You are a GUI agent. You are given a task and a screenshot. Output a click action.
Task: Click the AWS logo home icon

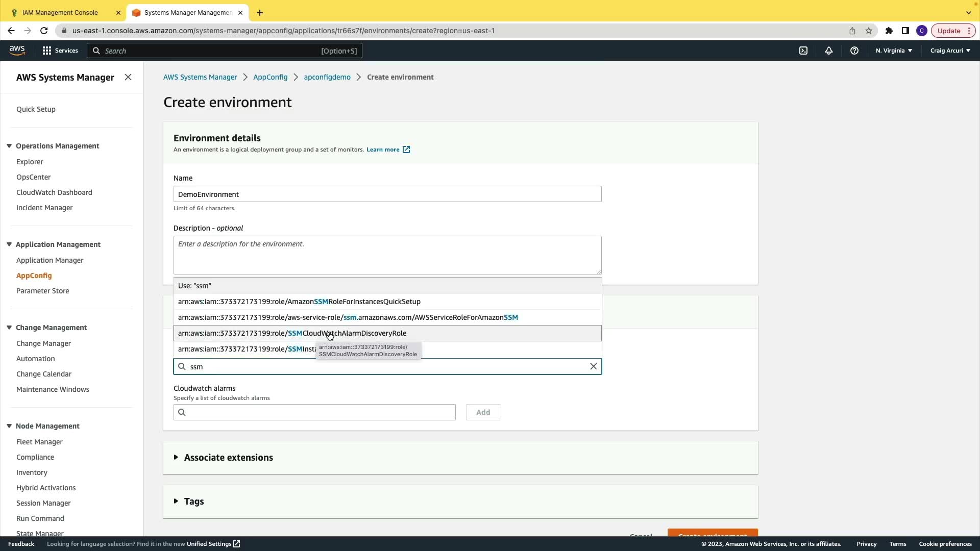(17, 50)
